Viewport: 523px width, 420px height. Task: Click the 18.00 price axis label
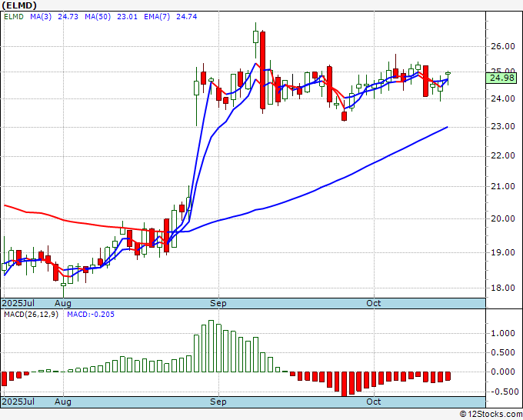(x=503, y=288)
